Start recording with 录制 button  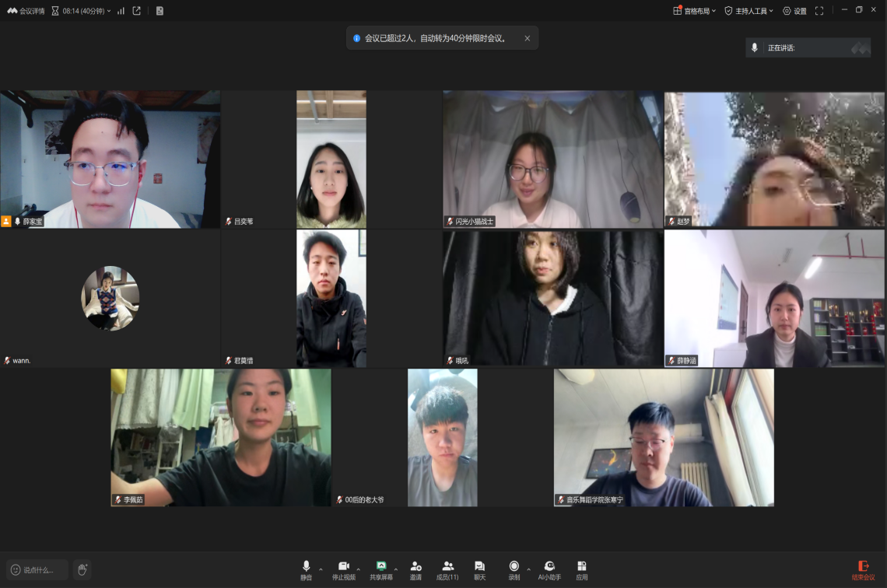point(514,569)
